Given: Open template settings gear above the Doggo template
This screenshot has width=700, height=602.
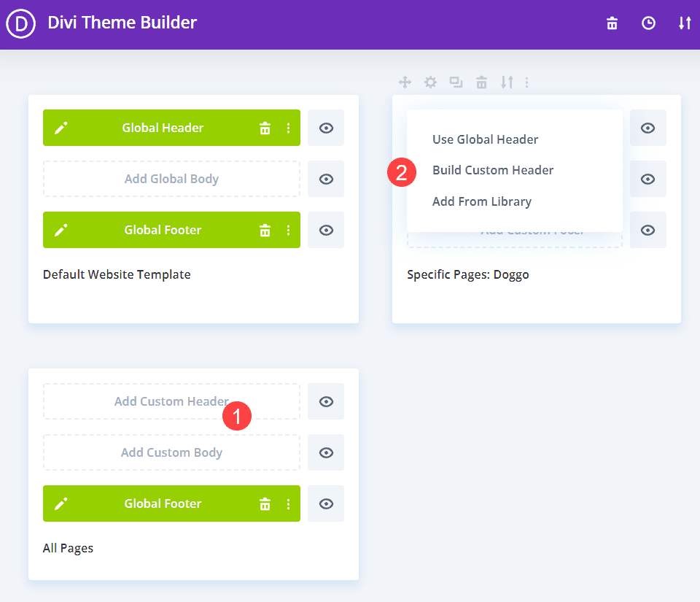Looking at the screenshot, I should [x=431, y=82].
